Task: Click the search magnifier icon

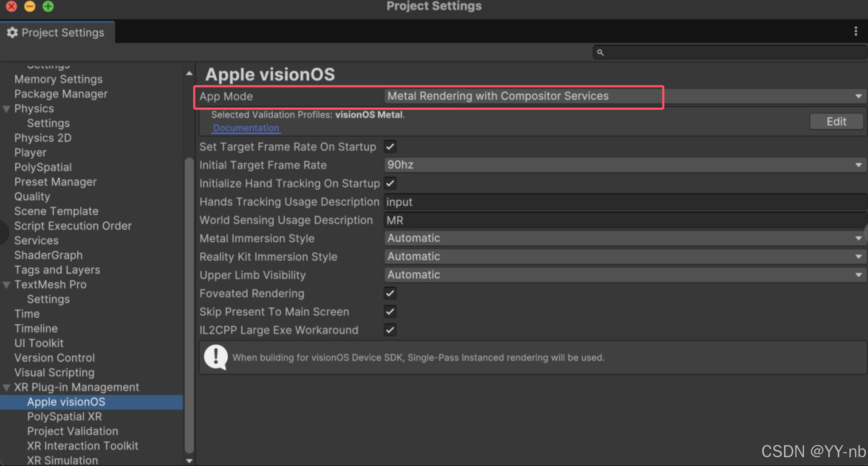Action: pos(600,53)
